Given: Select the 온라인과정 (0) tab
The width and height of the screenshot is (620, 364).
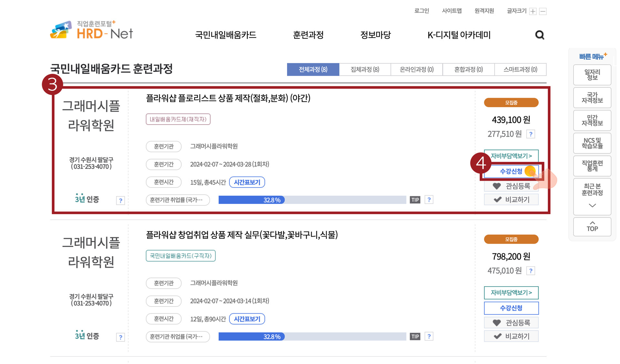Looking at the screenshot, I should pyautogui.click(x=417, y=69).
